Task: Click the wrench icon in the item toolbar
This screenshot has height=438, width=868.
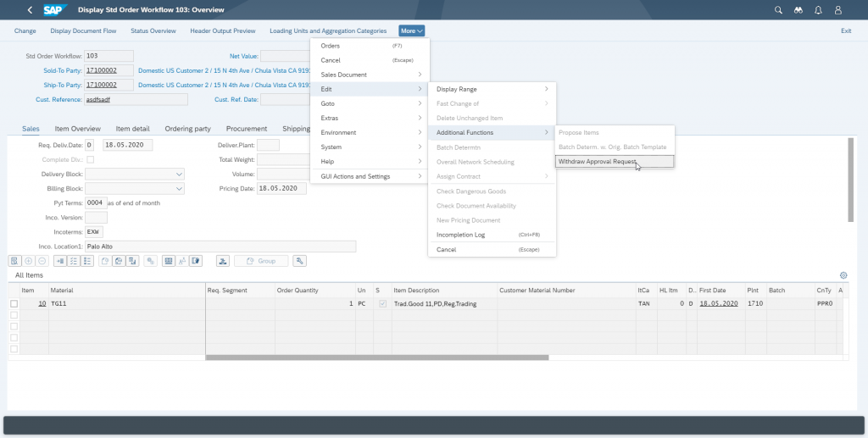Action: (x=299, y=261)
